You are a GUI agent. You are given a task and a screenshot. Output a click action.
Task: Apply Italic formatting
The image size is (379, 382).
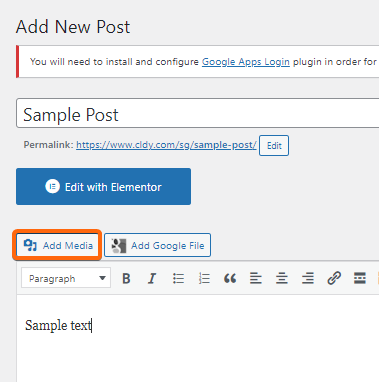(x=152, y=278)
